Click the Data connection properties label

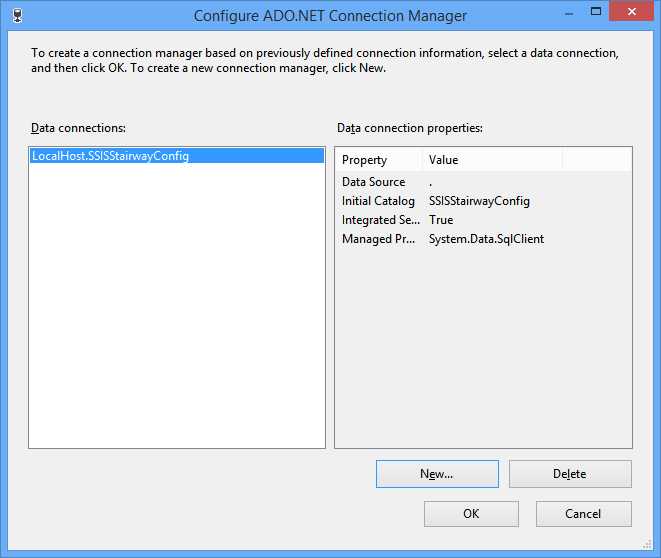(410, 128)
